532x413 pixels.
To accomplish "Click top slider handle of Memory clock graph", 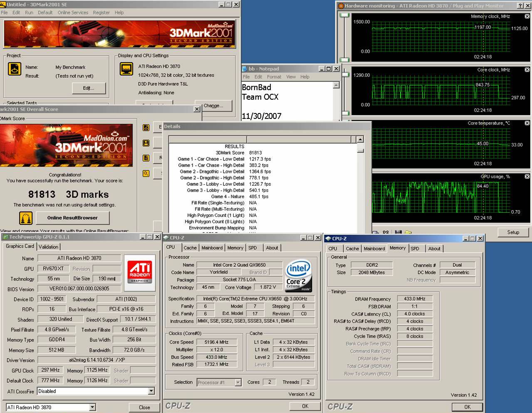I will coord(344,15).
